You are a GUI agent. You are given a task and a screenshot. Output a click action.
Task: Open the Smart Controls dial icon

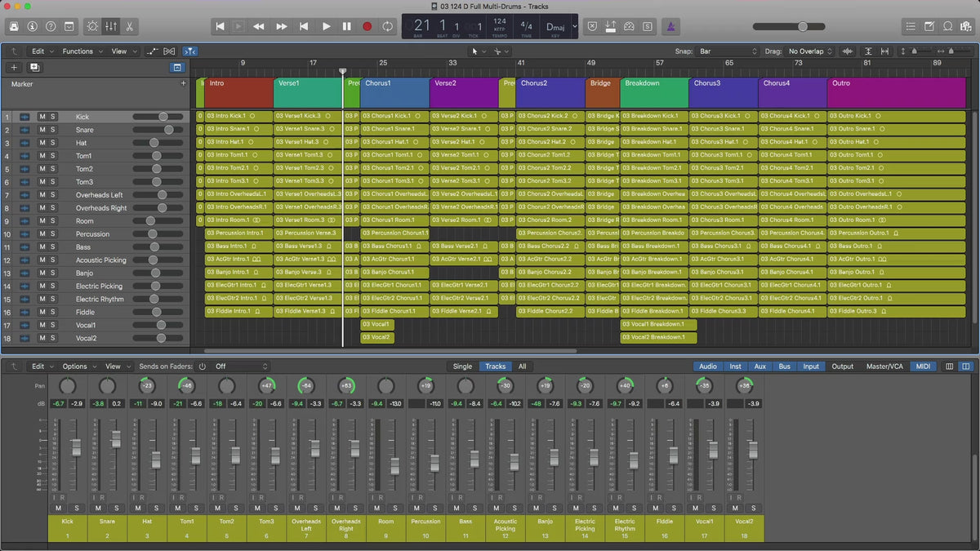tap(91, 26)
